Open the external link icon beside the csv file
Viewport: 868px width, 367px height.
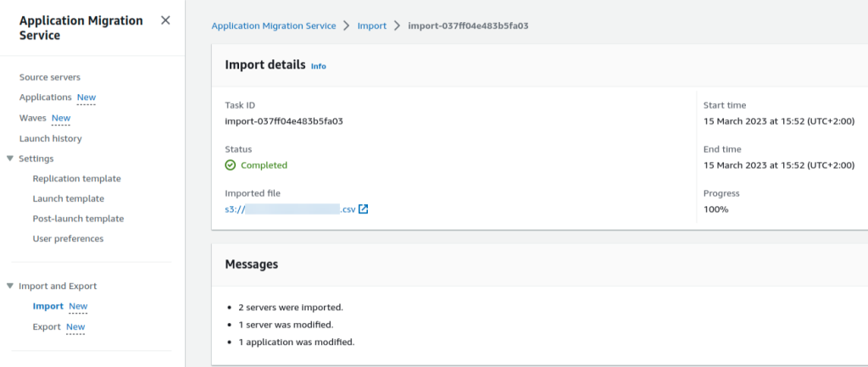363,209
